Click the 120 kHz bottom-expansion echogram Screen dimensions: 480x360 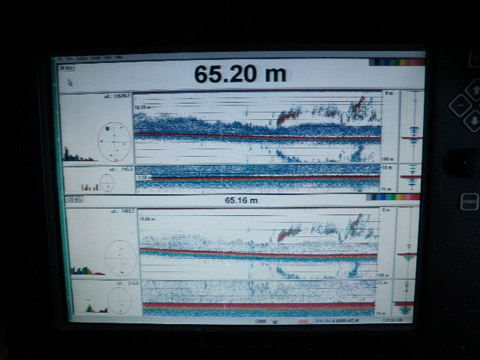tap(260, 298)
